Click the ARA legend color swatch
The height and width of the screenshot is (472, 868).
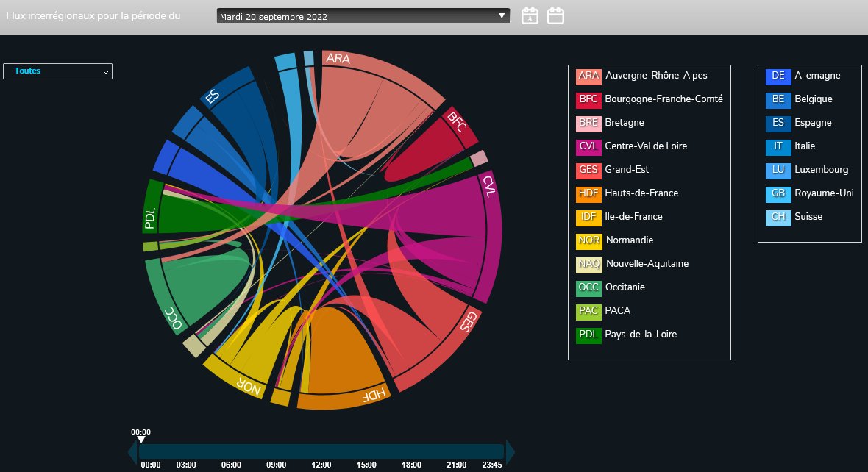(588, 76)
